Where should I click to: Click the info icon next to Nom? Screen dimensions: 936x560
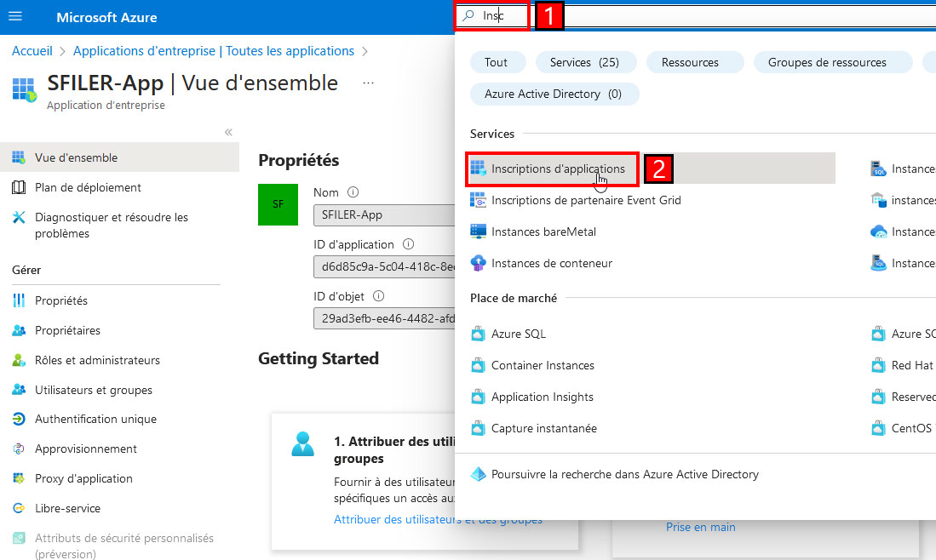coord(353,192)
